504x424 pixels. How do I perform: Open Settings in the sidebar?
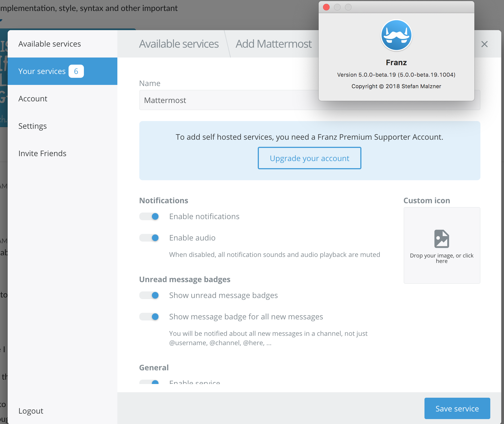63,126
